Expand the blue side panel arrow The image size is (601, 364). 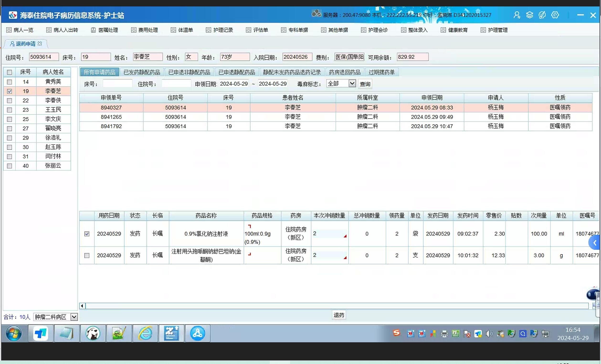pos(595,243)
